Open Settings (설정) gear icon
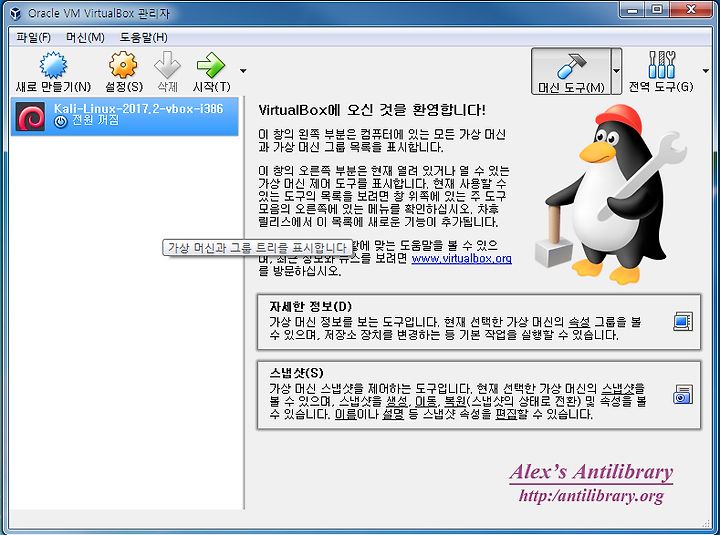 click(x=123, y=65)
